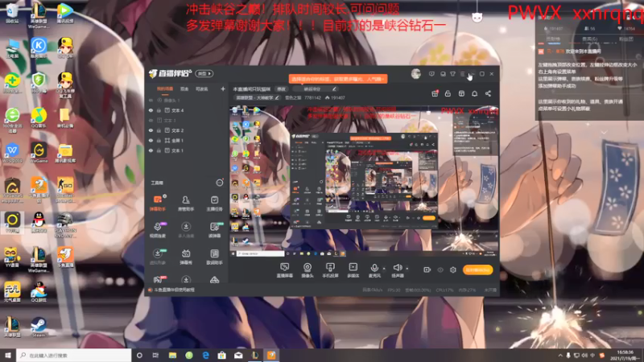The width and height of the screenshot is (644, 362).
Task: Switch to 我的场景 tab
Action: [165, 88]
